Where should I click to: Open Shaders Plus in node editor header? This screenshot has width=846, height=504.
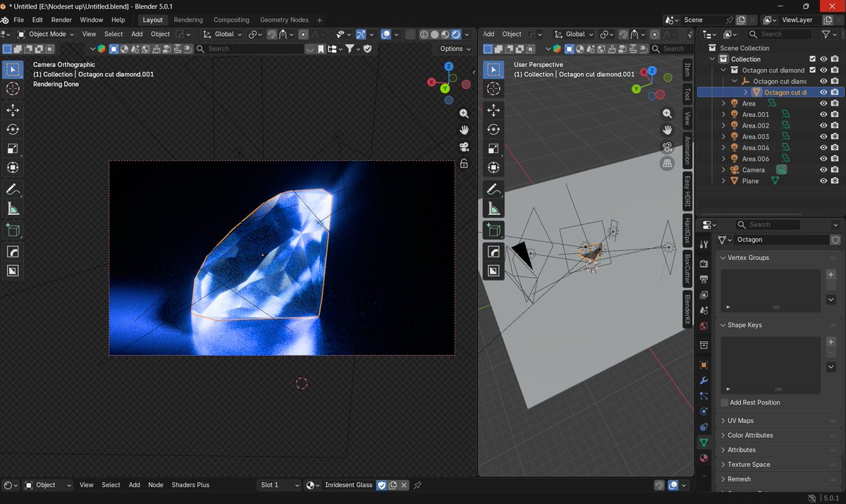190,485
